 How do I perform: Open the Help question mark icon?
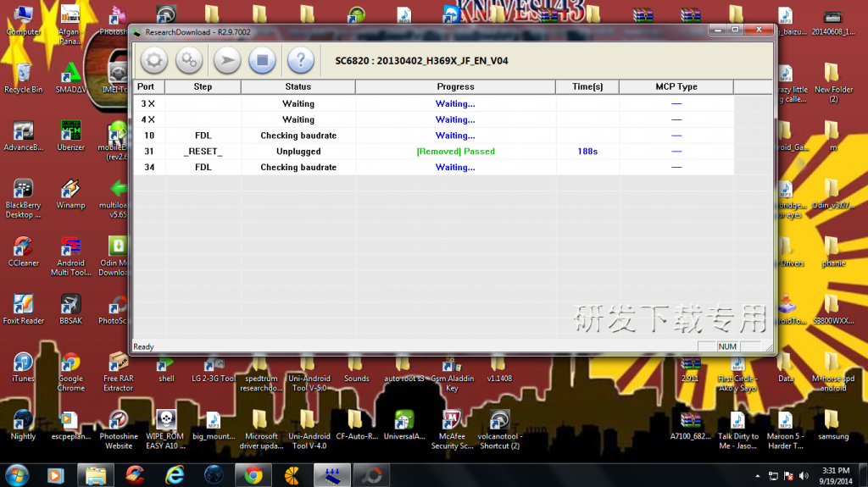click(301, 60)
